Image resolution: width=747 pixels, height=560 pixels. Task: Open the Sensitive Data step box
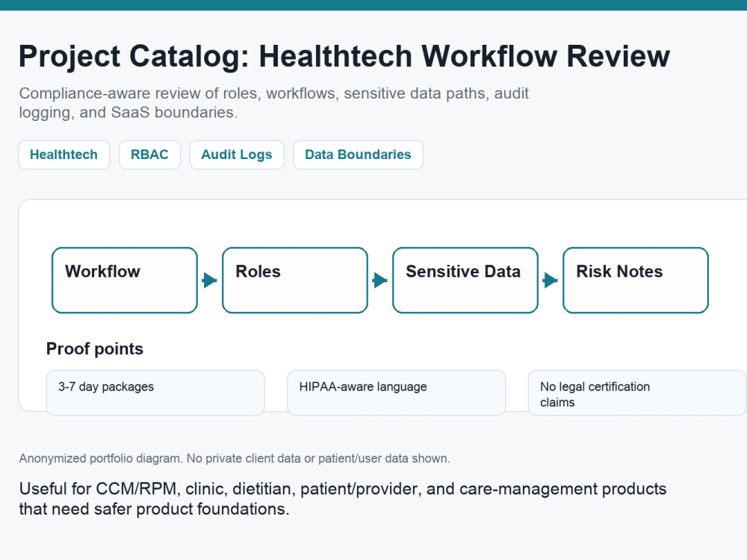[465, 280]
